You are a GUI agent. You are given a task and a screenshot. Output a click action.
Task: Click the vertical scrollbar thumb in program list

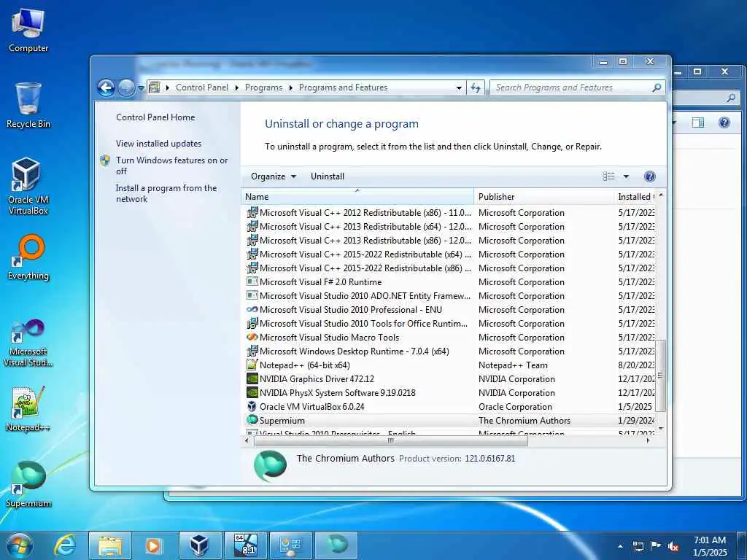point(660,376)
